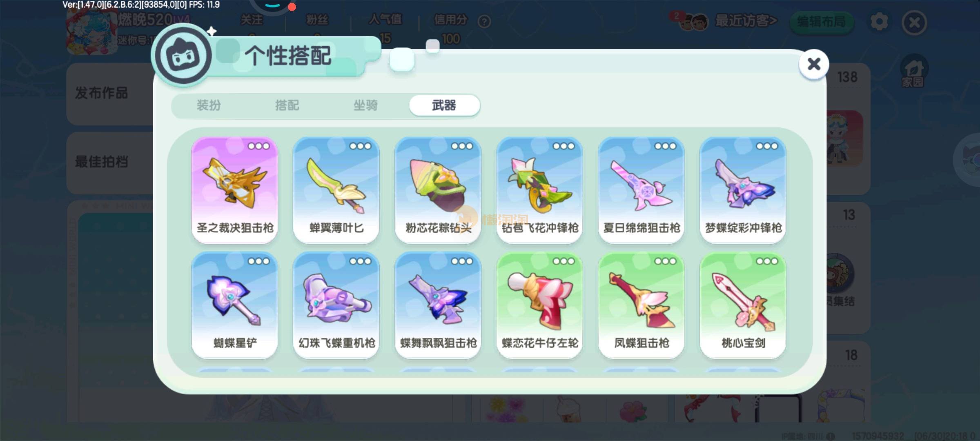Image resolution: width=980 pixels, height=441 pixels.
Task: Open three-dot menu on 钻苞飞花冲锋枪
Action: [563, 146]
